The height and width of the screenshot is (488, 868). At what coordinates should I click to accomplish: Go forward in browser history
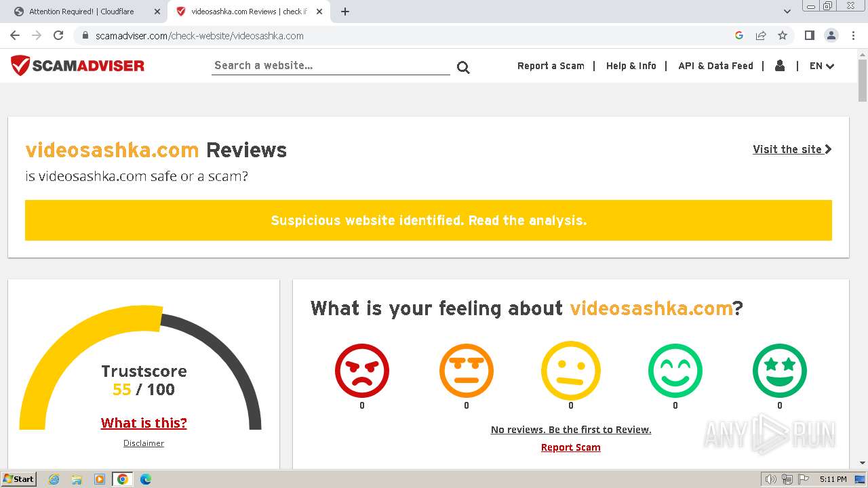pos(37,35)
